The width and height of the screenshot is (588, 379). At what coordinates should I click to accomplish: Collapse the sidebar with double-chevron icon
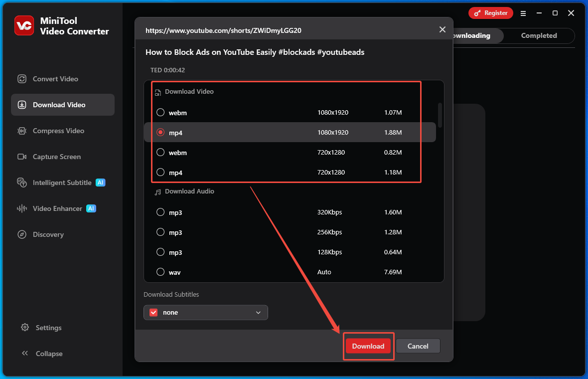pos(25,353)
